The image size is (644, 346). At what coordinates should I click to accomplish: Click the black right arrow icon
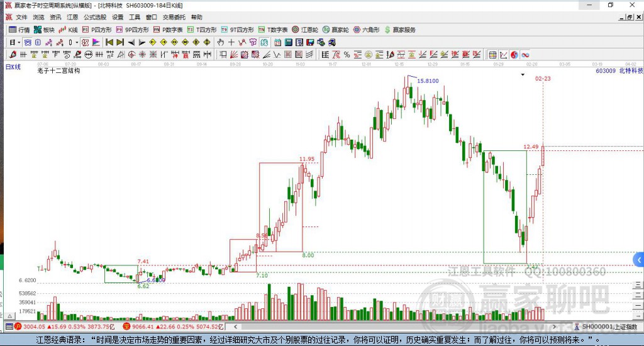pos(142,42)
